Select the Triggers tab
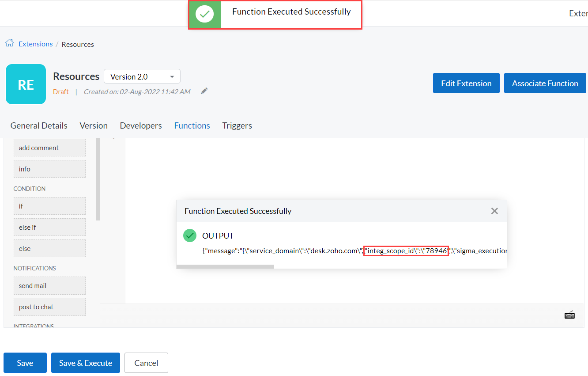This screenshot has height=376, width=588. pyautogui.click(x=237, y=125)
